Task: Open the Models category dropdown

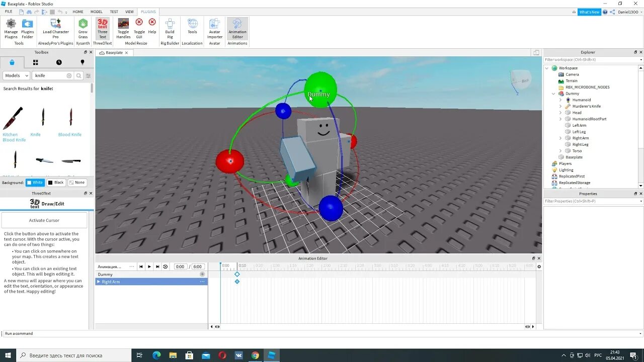Action: coord(16,75)
